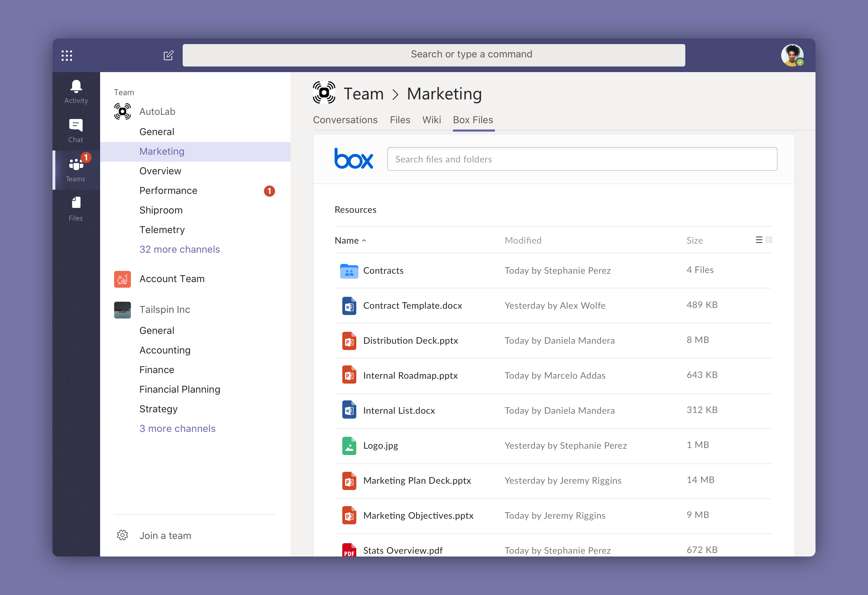Expand 3 more channels under Tailspin Inc
Viewport: 868px width, 595px height.
[177, 428]
